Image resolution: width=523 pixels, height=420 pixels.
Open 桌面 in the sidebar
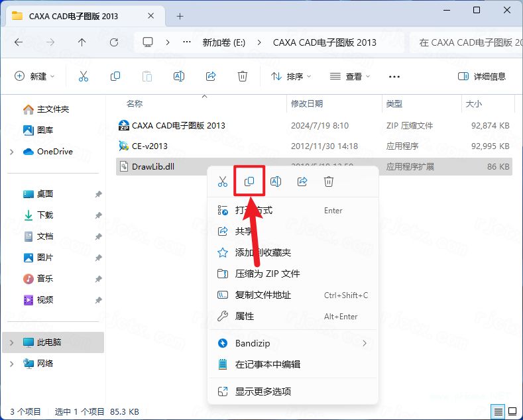38,193
